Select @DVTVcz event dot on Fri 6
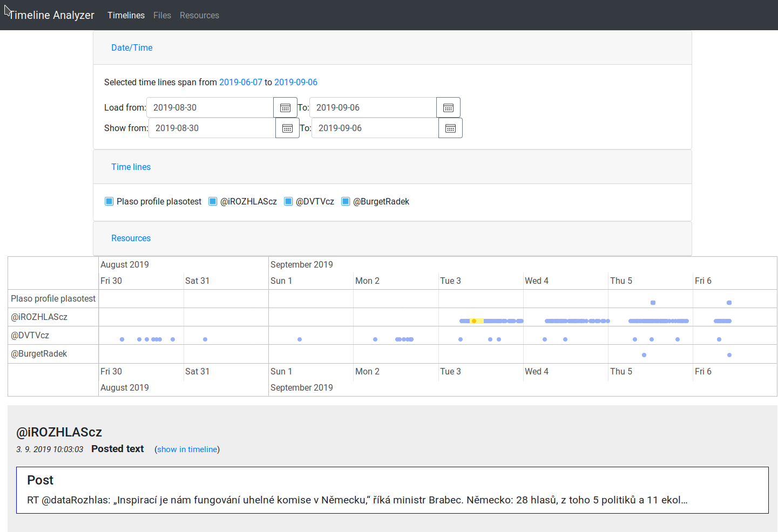 point(719,339)
